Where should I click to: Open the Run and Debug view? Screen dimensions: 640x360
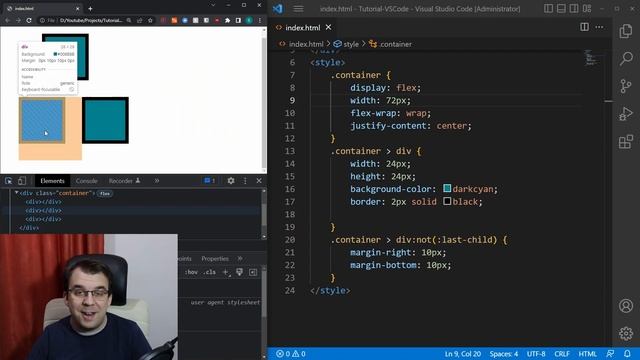(626, 114)
